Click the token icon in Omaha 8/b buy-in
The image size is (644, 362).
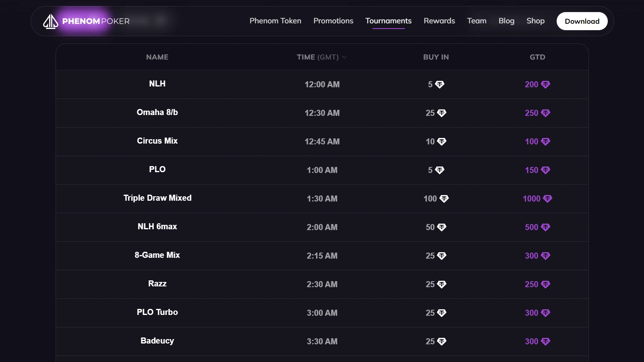coord(442,113)
